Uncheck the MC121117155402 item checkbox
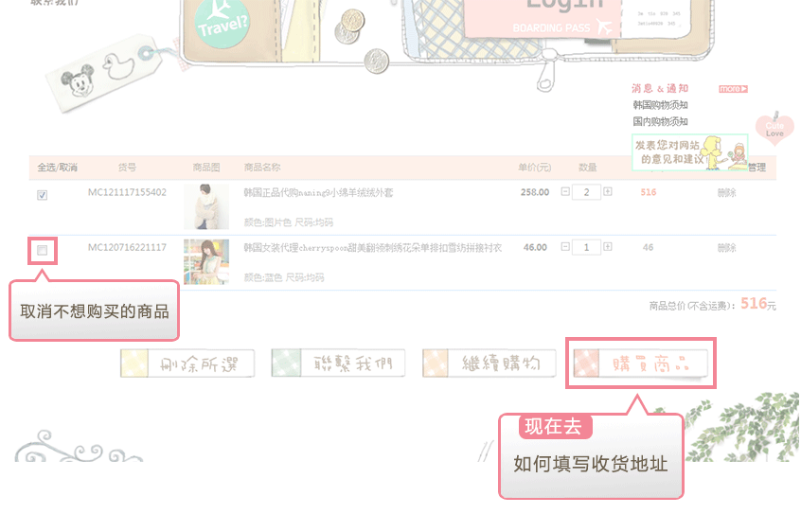Screen dimensions: 801x532 (42, 195)
